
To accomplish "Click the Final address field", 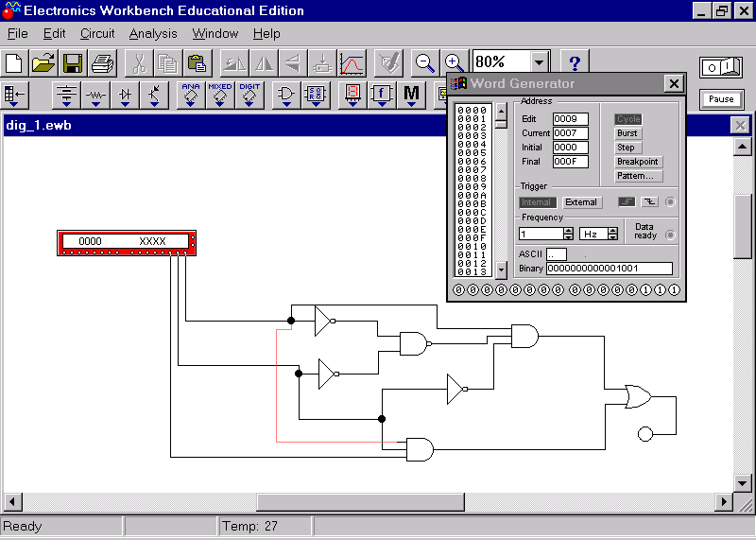I will tap(571, 162).
